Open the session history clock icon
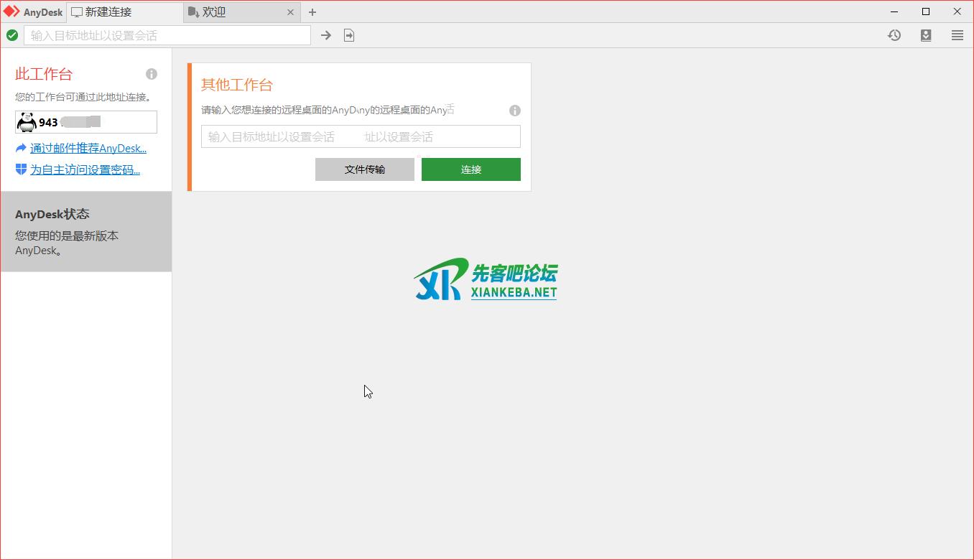Viewport: 974px width, 560px height. coord(894,35)
